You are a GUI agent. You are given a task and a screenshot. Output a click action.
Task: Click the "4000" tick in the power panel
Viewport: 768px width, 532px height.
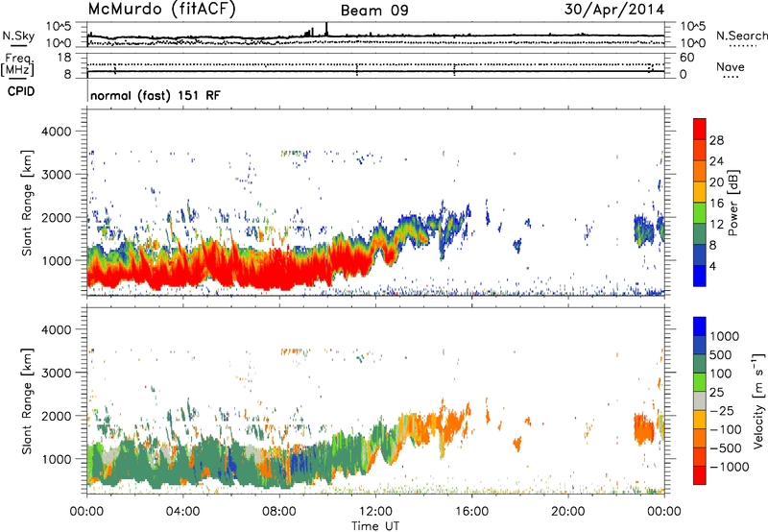tap(57, 132)
